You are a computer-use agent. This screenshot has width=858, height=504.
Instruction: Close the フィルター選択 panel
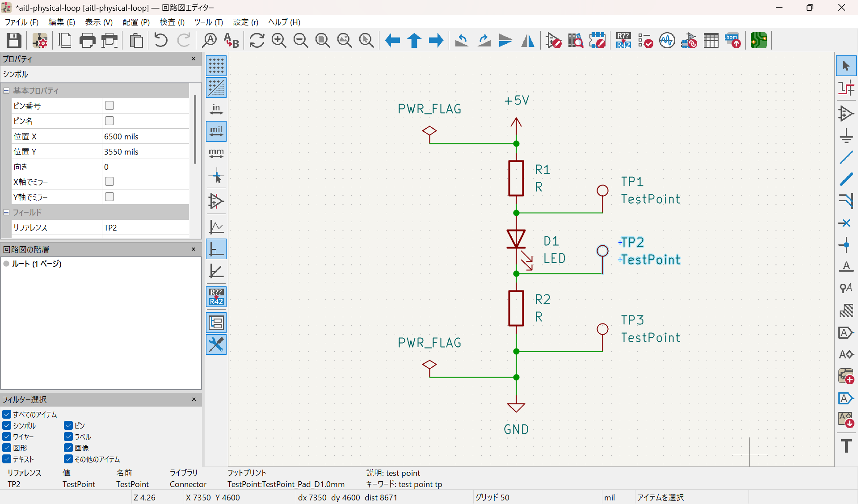(193, 399)
